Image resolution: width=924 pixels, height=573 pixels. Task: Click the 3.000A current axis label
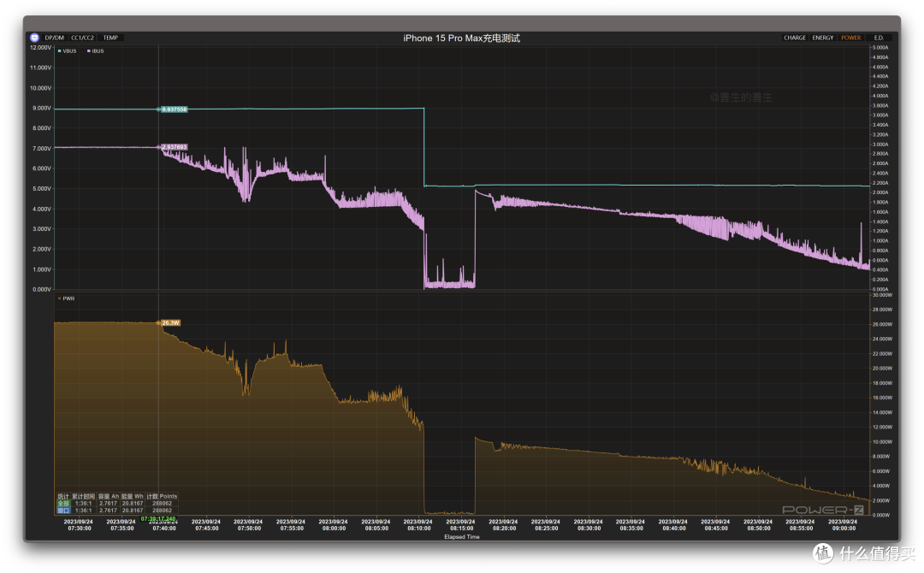pyautogui.click(x=880, y=145)
